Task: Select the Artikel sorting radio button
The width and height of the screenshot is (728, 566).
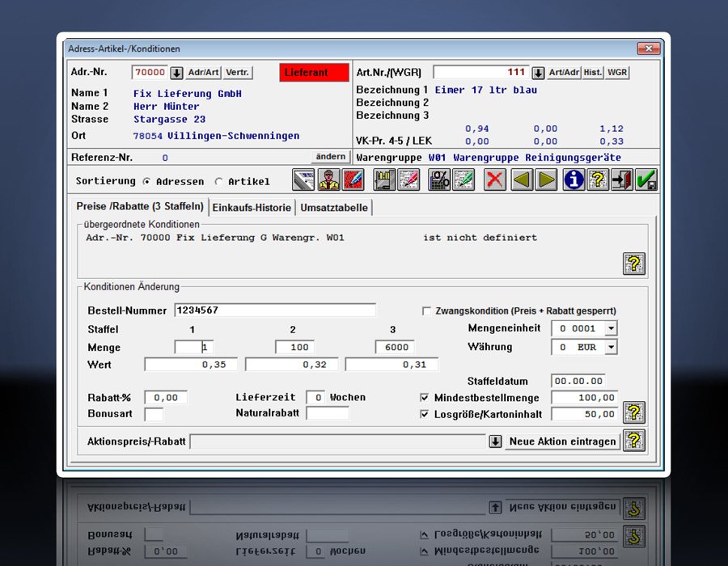Action: [x=220, y=182]
